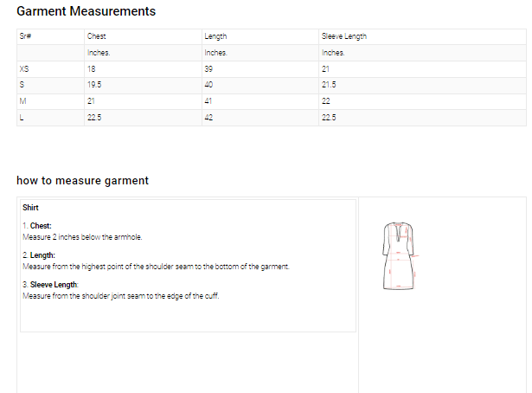Click the how to measure garment heading
Image resolution: width=532 pixels, height=393 pixels.
point(82,181)
